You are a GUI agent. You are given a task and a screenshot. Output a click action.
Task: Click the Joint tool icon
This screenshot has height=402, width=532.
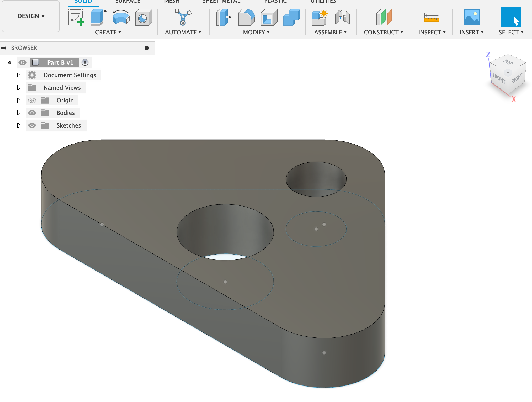pyautogui.click(x=342, y=17)
